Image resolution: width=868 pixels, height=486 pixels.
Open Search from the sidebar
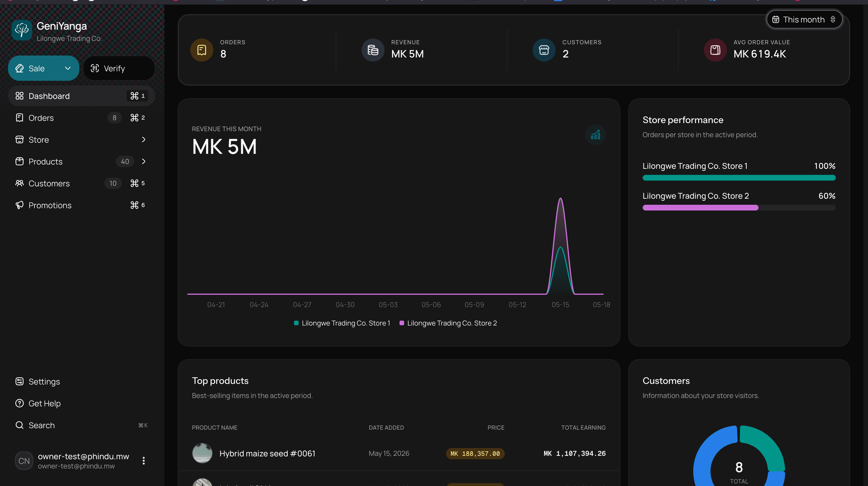(81, 425)
